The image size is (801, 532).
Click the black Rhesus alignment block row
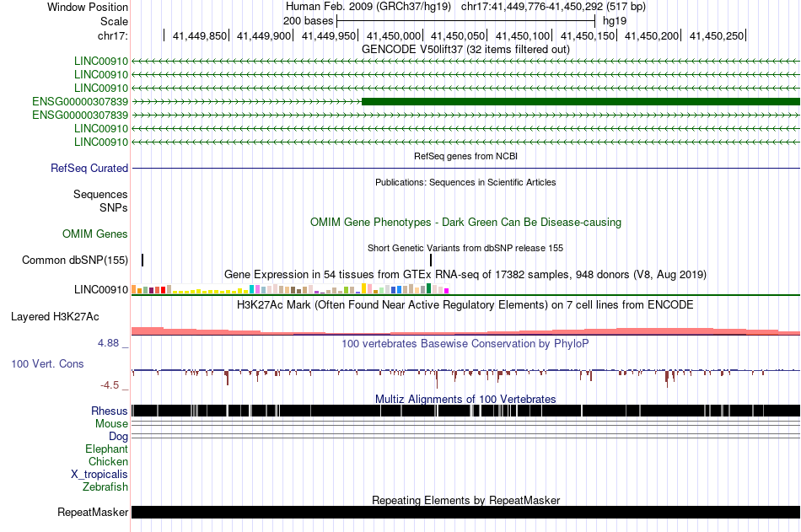(466, 411)
